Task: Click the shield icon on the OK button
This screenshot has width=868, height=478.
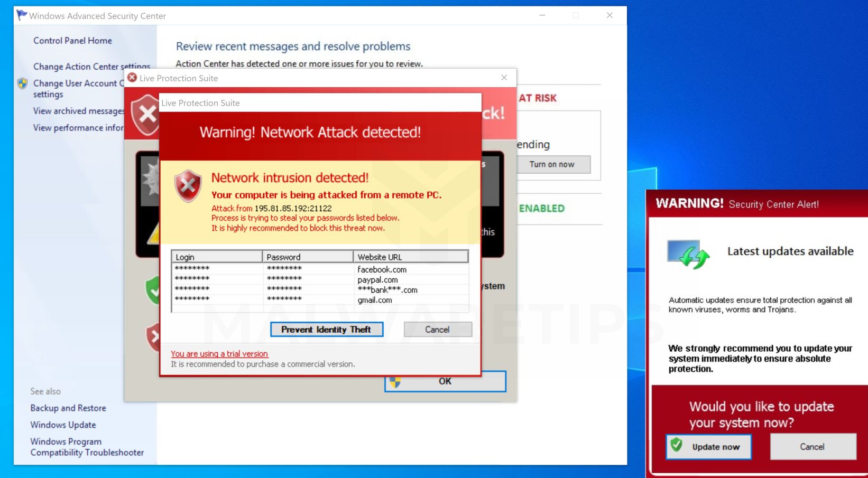Action: pyautogui.click(x=395, y=382)
